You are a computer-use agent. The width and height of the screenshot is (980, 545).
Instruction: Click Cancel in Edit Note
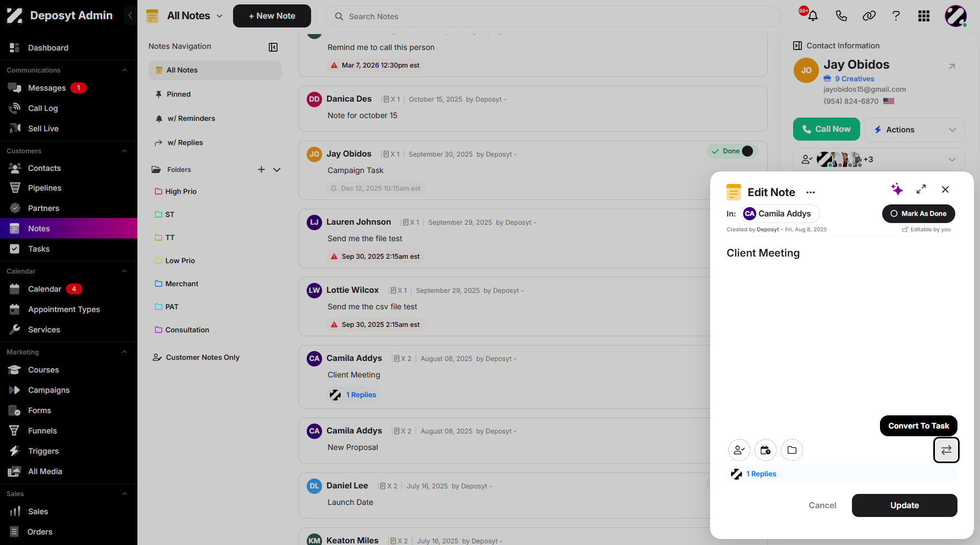click(x=822, y=505)
